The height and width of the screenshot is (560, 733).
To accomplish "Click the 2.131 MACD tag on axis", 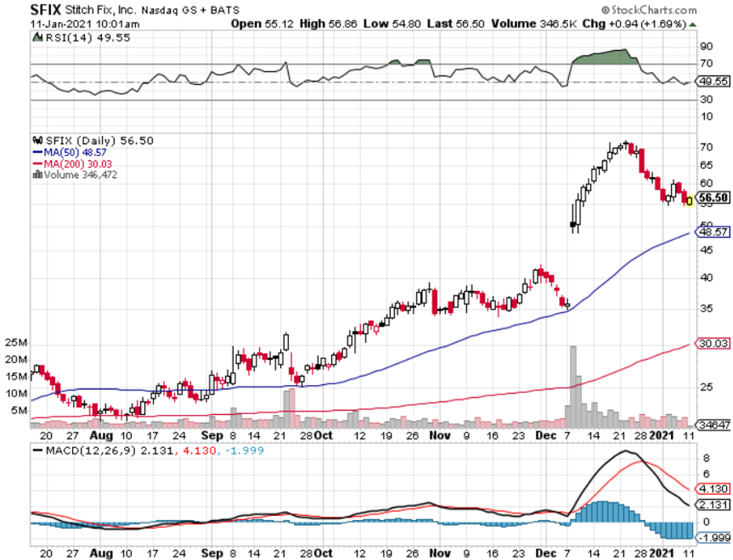I will 713,505.
